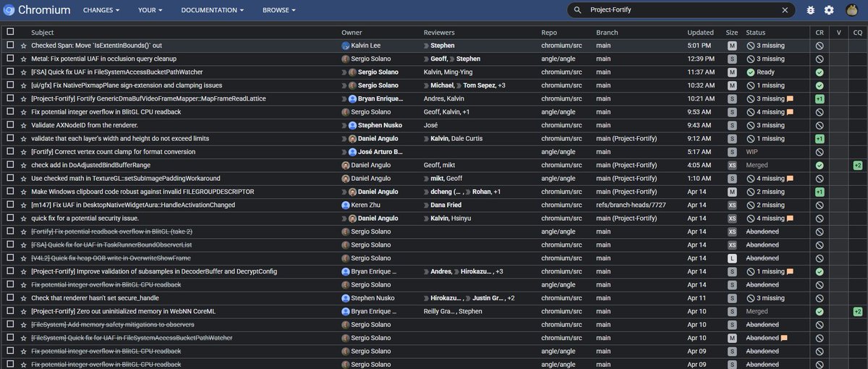Select checkbox for "check add in DoAdjustedBindBufferRange" row
The width and height of the screenshot is (868, 369).
pyautogui.click(x=10, y=165)
